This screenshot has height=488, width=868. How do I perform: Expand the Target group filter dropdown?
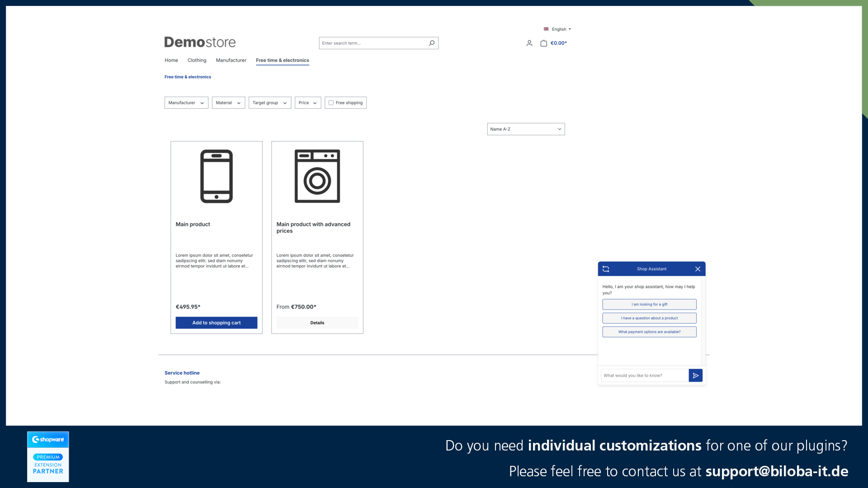pyautogui.click(x=270, y=103)
